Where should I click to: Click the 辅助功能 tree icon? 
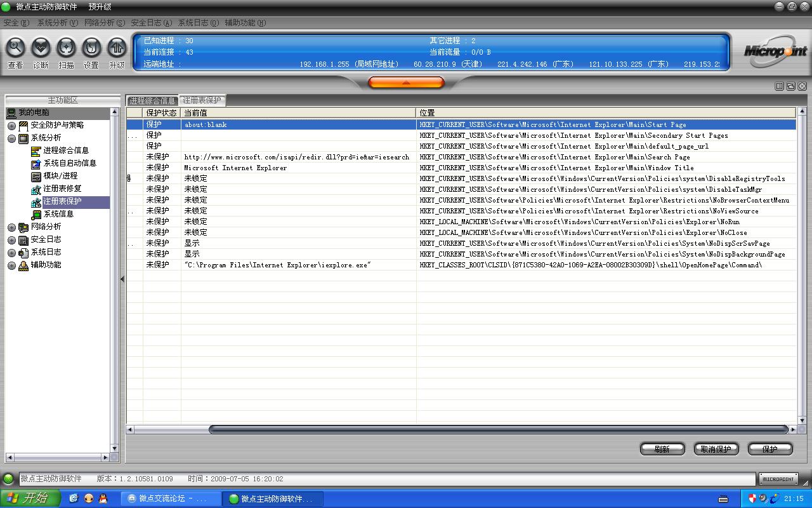(x=23, y=265)
